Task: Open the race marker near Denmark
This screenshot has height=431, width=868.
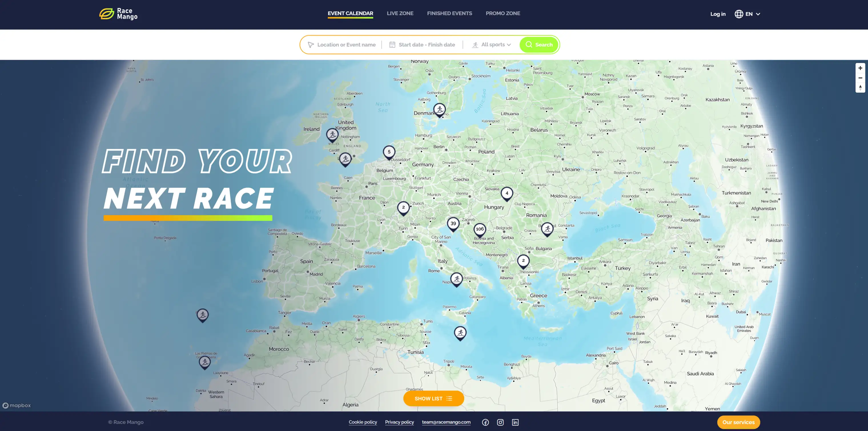Action: (x=439, y=110)
